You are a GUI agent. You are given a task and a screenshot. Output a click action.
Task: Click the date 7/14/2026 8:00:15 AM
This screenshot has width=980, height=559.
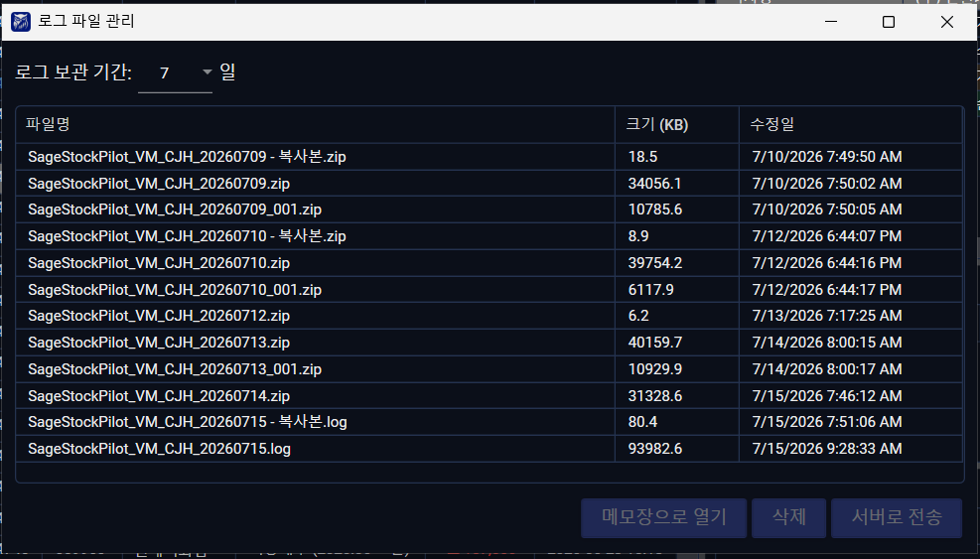click(827, 343)
